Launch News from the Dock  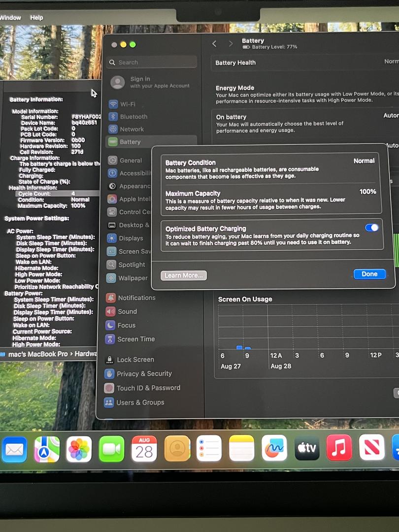(x=371, y=447)
